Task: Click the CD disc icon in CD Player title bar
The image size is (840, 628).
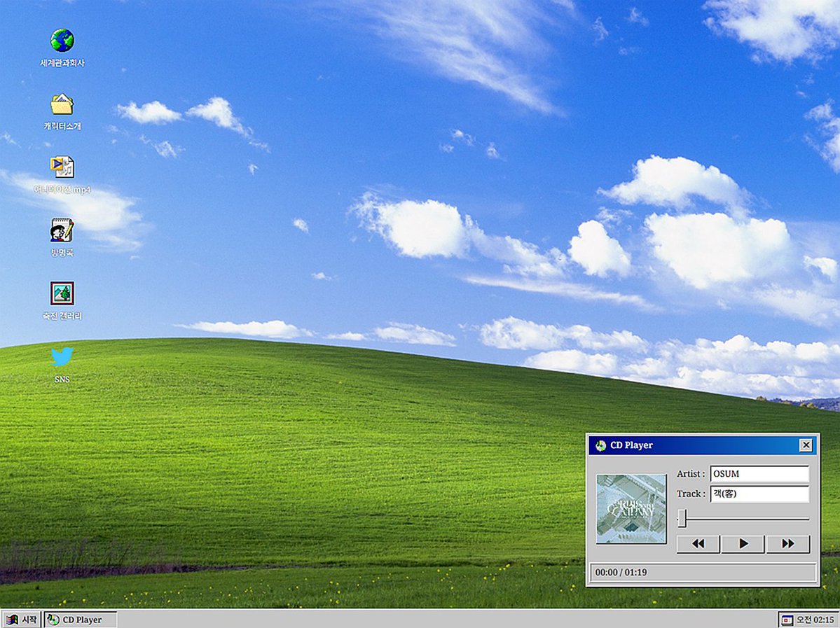Action: click(600, 445)
